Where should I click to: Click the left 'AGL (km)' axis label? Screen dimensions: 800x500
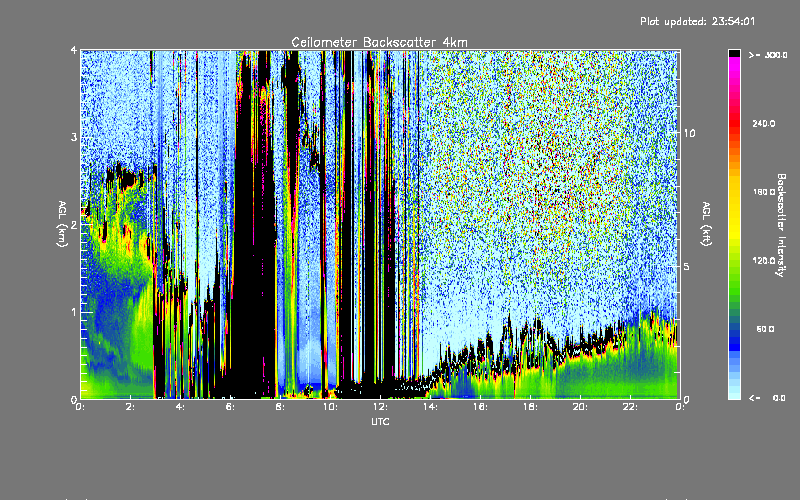coord(62,224)
